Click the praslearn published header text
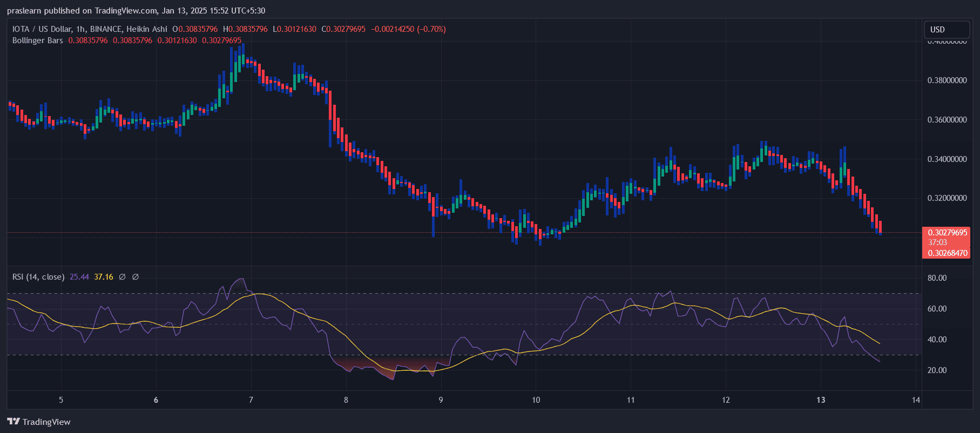 pyautogui.click(x=136, y=11)
